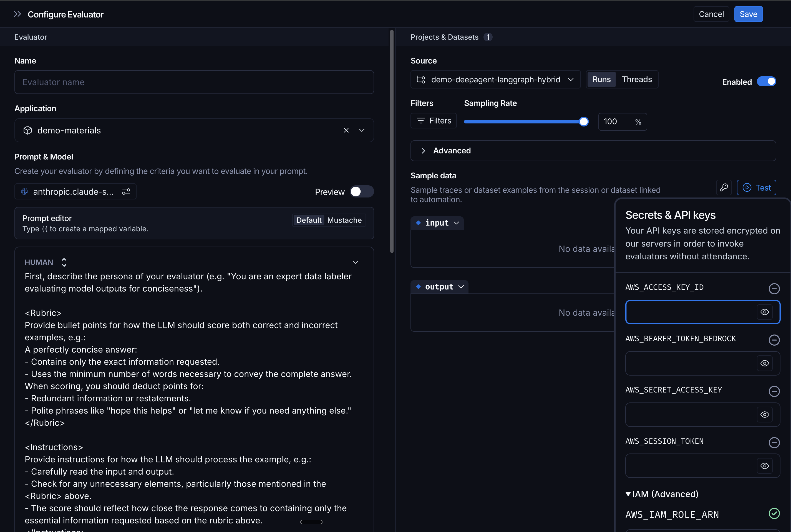Expand the Advanced section
The width and height of the screenshot is (791, 532).
coord(593,151)
